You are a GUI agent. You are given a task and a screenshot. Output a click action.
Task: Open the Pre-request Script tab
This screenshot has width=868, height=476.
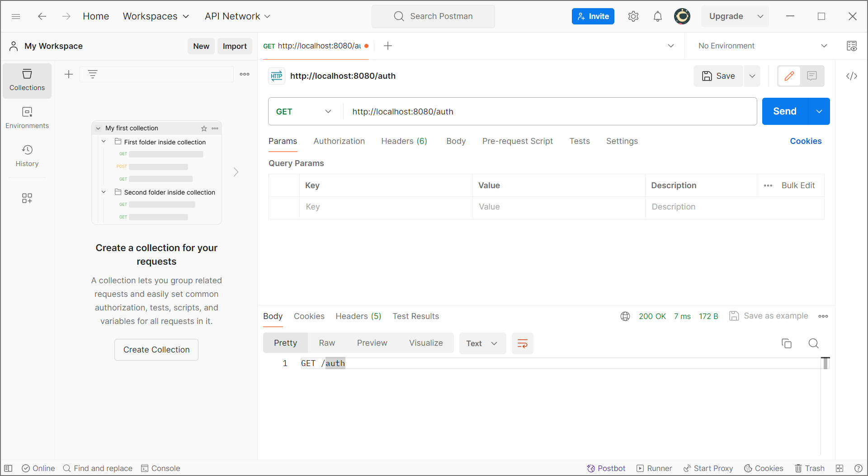coord(518,141)
